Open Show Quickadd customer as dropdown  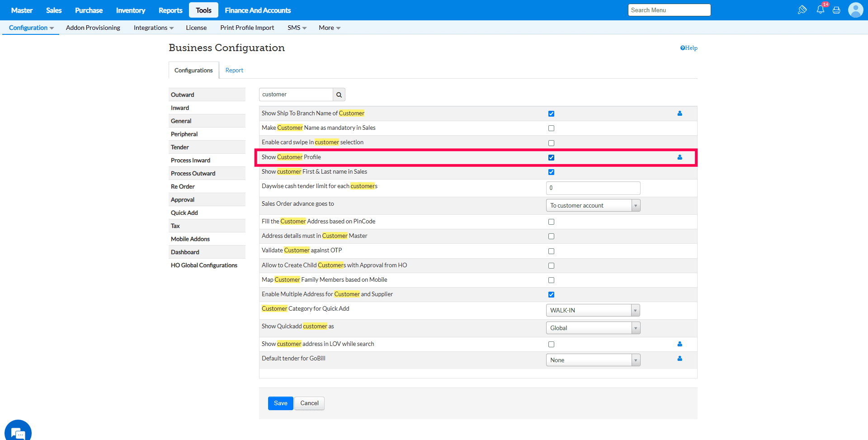[x=593, y=328]
